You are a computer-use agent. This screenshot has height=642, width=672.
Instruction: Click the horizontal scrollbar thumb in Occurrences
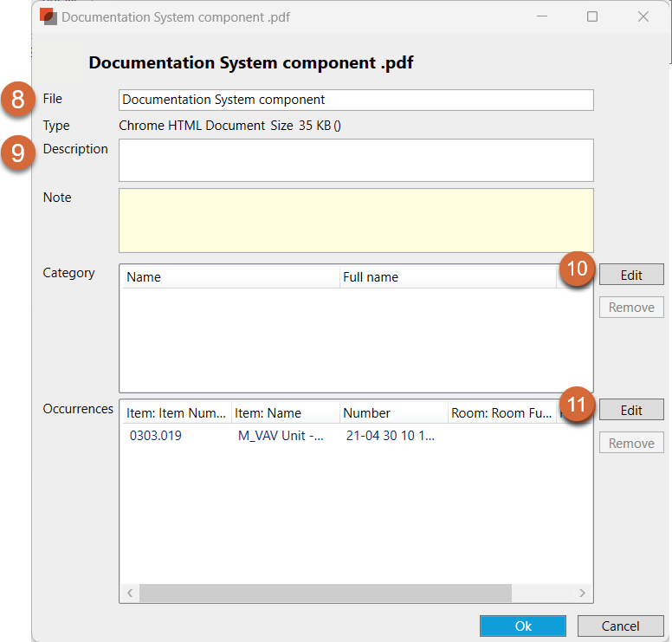coord(325,593)
